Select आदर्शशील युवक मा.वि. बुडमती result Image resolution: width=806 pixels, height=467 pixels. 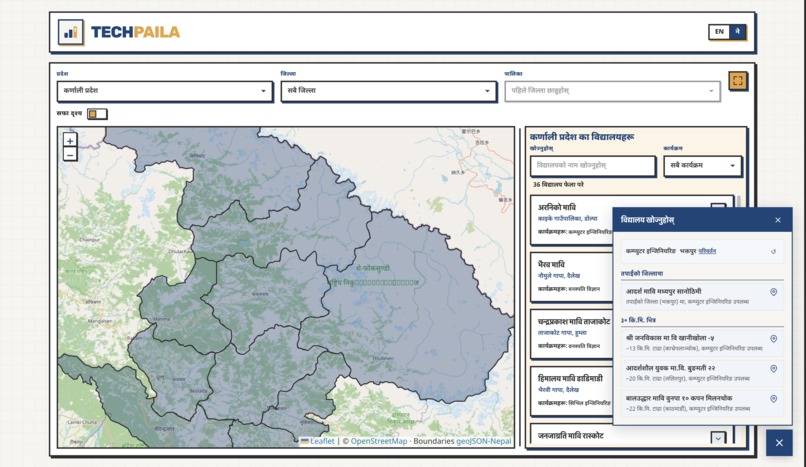point(702,373)
